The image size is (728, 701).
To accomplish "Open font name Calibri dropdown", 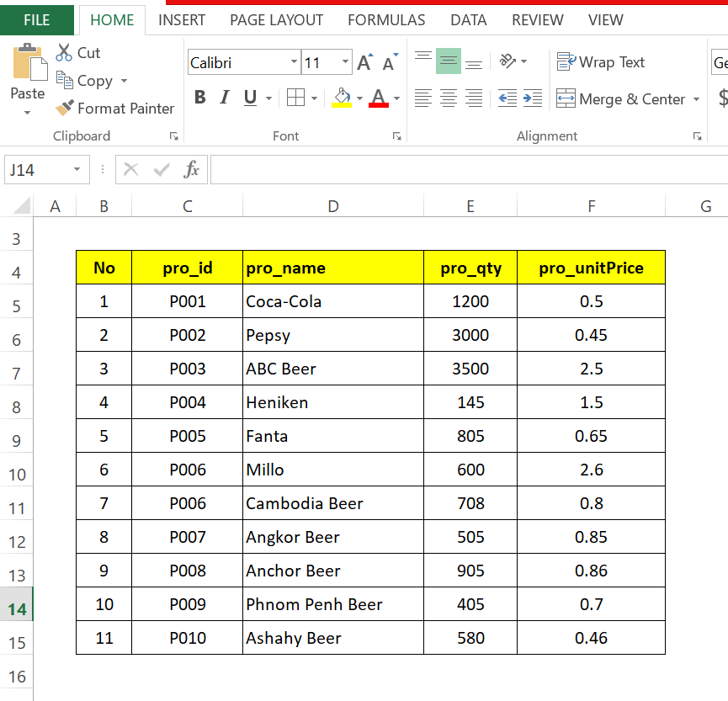I will [x=294, y=61].
